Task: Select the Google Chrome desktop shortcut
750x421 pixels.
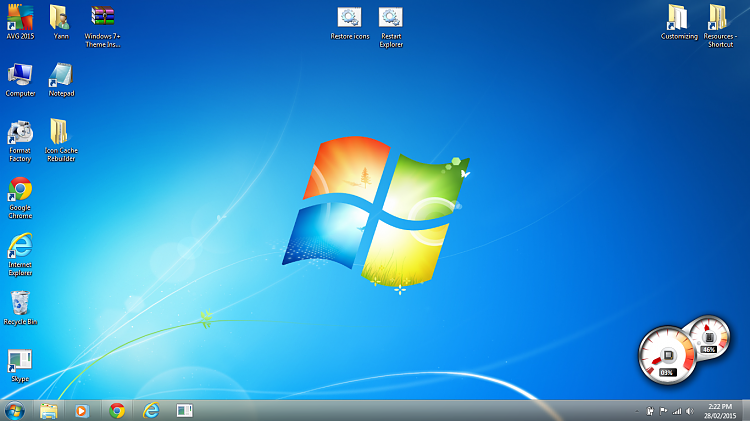Action: click(20, 198)
